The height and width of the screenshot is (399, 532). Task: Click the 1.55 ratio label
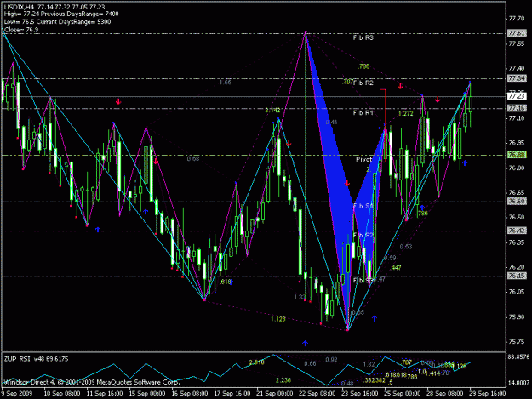[x=225, y=83]
